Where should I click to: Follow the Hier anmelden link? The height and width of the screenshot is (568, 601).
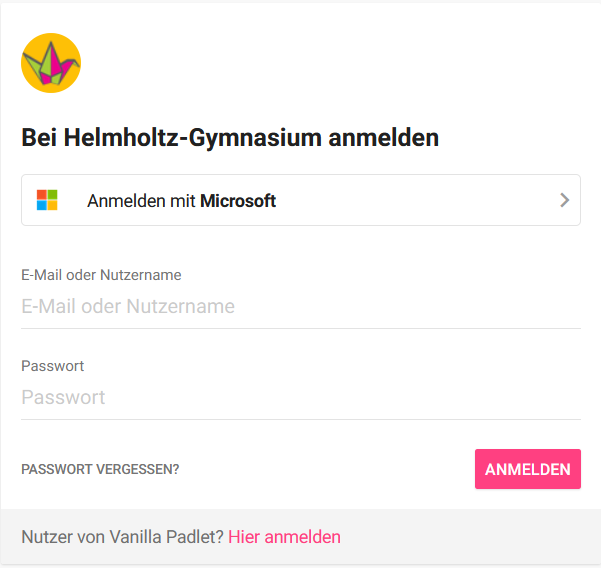(x=284, y=537)
